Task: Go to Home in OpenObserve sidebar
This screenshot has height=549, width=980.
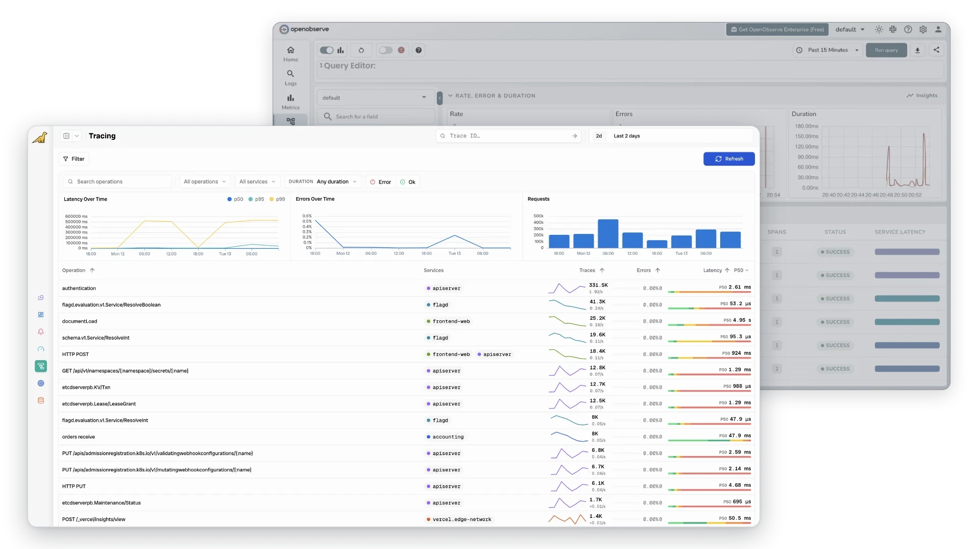Action: pyautogui.click(x=290, y=54)
